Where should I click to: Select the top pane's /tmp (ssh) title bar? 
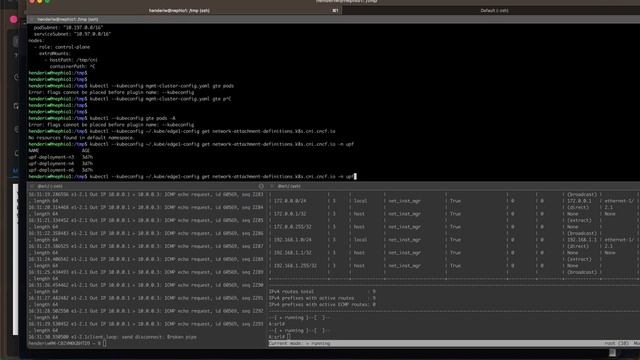coord(67,19)
